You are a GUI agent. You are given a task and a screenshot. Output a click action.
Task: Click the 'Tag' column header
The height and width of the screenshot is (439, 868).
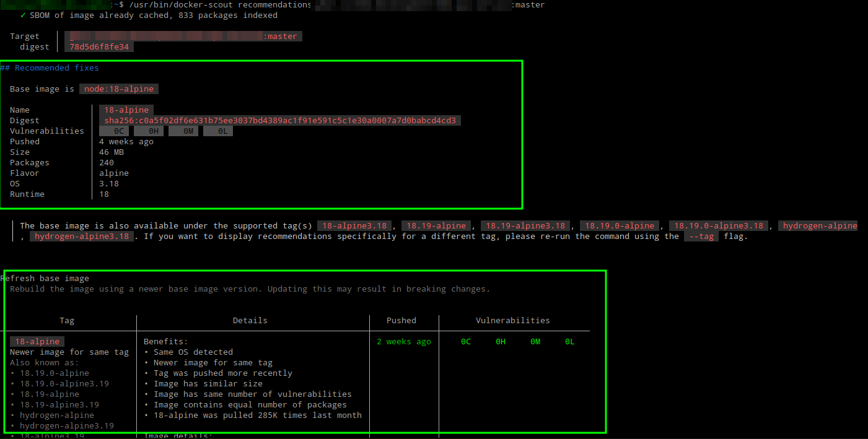coord(67,321)
